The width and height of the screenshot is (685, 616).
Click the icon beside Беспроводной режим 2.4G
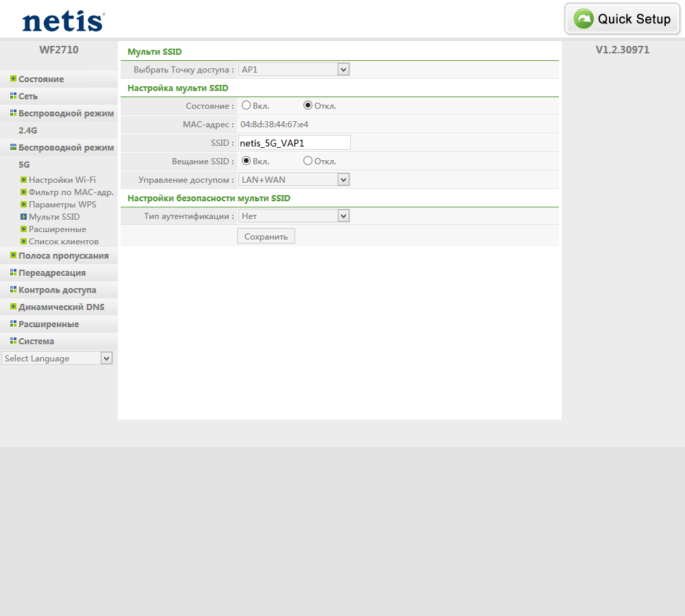[13, 113]
